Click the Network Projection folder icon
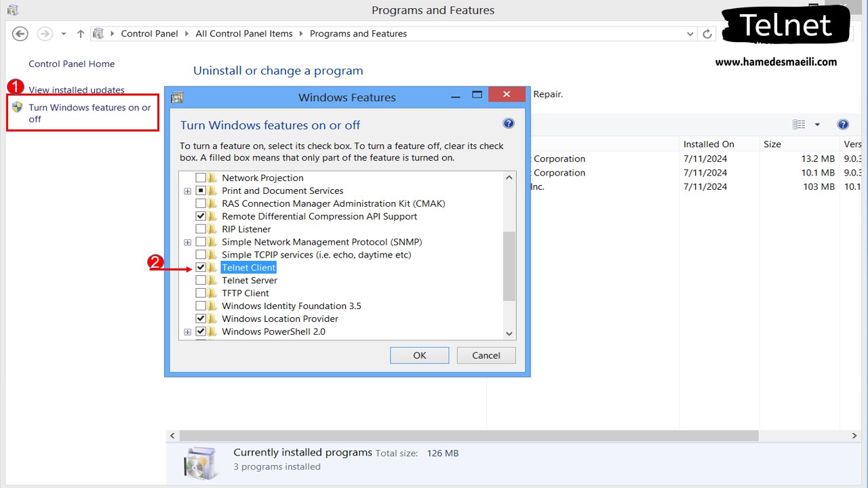The width and height of the screenshot is (868, 488). tap(213, 178)
